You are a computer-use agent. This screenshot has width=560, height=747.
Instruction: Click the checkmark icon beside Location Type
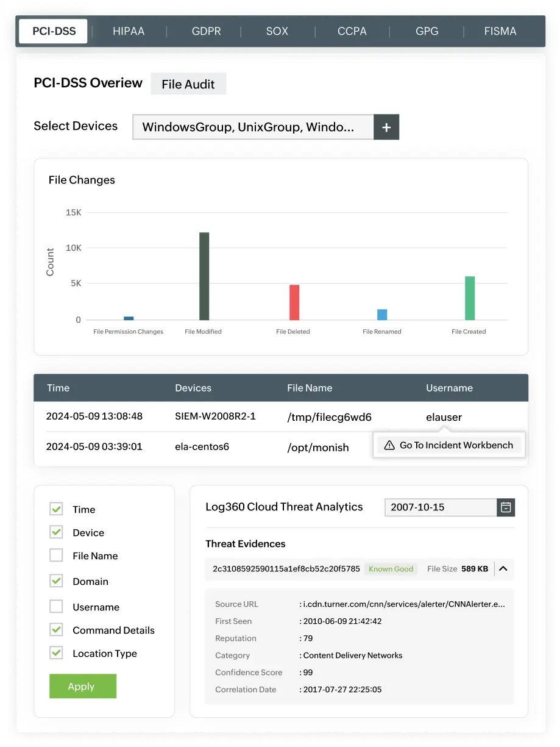(55, 652)
